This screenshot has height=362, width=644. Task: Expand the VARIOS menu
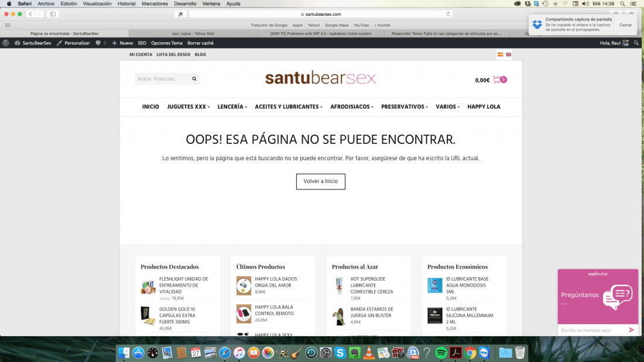(x=447, y=106)
